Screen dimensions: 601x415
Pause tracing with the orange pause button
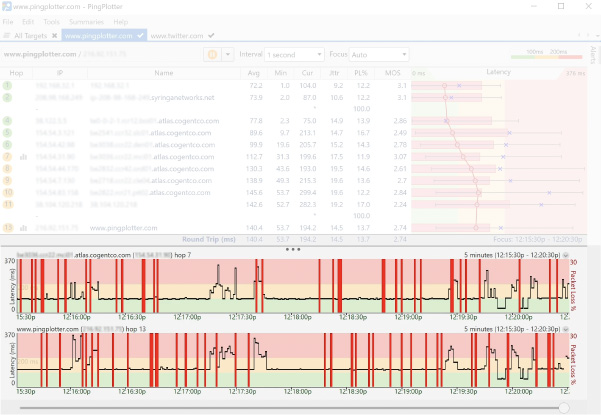(212, 55)
